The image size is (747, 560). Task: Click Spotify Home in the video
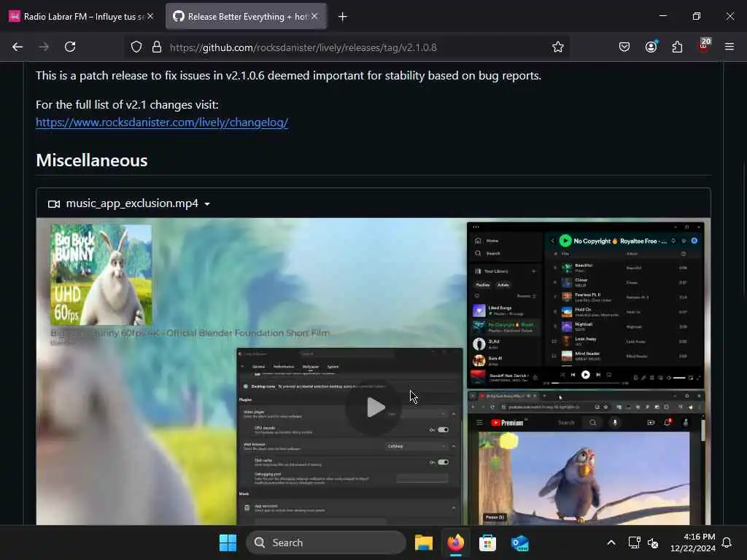tap(487, 241)
